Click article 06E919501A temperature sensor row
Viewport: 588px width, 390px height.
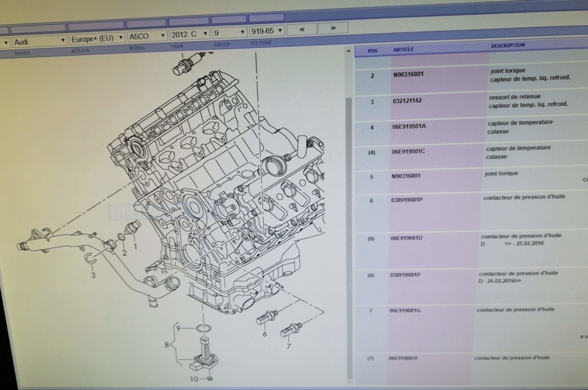coord(409,127)
